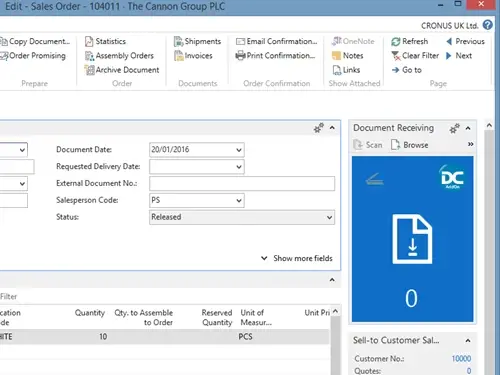Collapse the Lines FastTab
This screenshot has width=500, height=375.
(x=332, y=280)
